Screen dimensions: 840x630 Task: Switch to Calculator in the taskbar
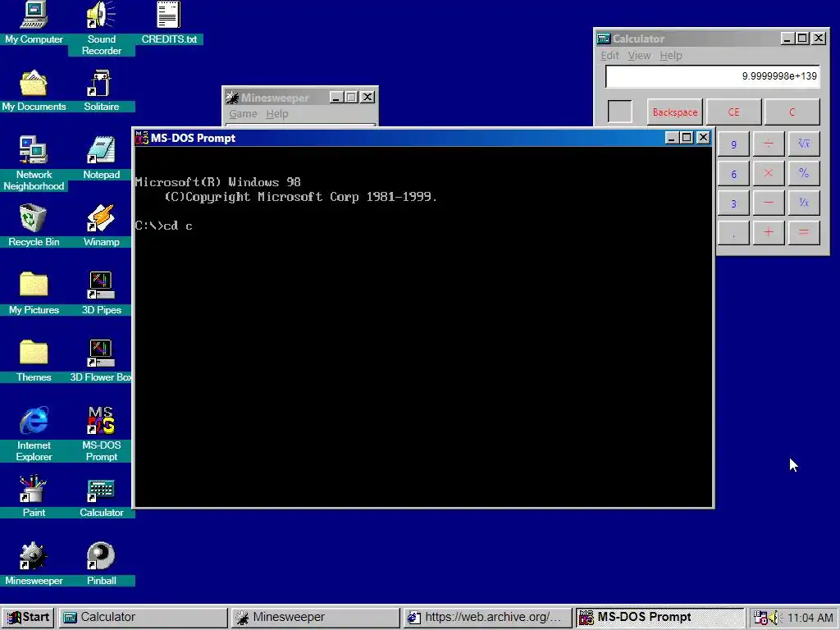pyautogui.click(x=143, y=617)
